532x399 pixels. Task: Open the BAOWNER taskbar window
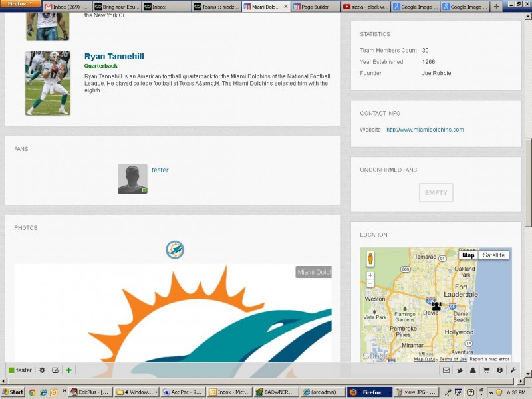coord(276,392)
